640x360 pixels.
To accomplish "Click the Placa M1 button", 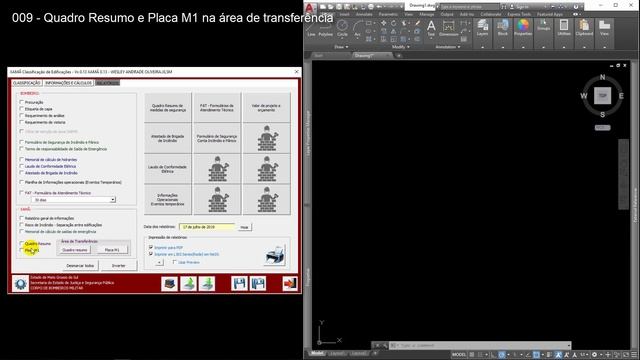I will 112,250.
